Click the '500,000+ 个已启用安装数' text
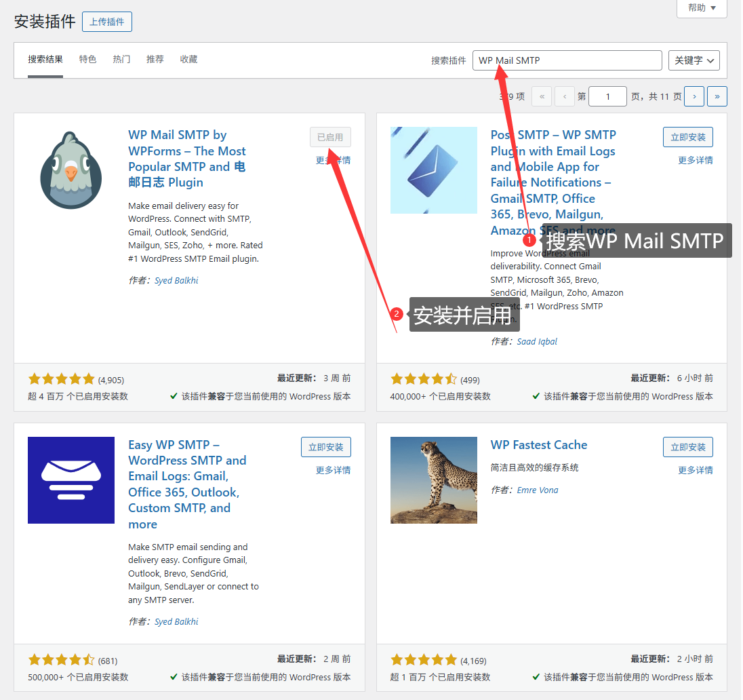This screenshot has height=700, width=743. (78, 677)
